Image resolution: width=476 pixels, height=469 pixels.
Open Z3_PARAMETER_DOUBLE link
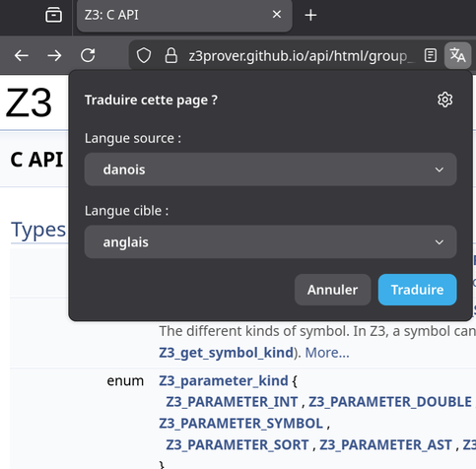[390, 402]
